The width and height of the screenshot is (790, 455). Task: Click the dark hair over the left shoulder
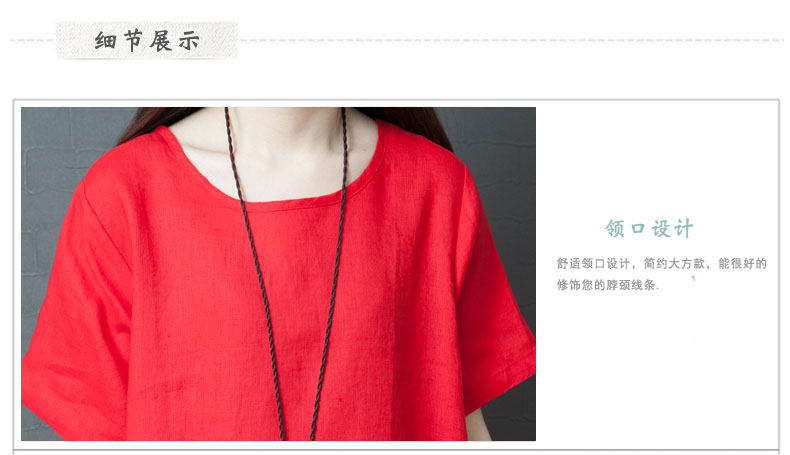[151, 121]
